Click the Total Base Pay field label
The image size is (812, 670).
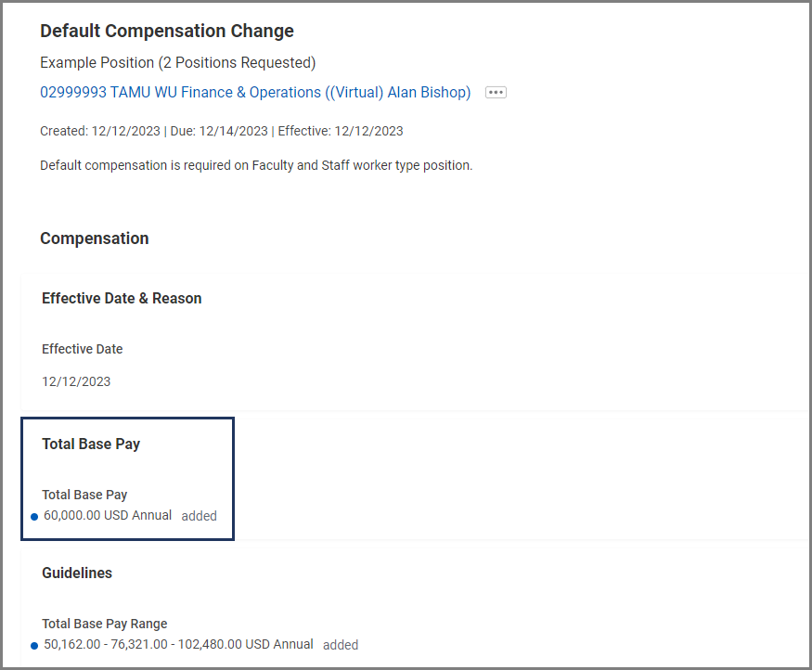click(x=84, y=495)
